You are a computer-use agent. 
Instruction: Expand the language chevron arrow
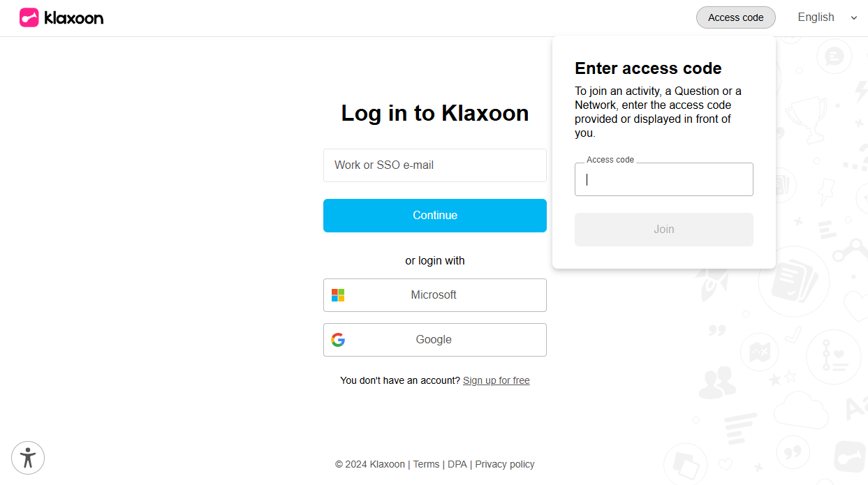pos(853,18)
